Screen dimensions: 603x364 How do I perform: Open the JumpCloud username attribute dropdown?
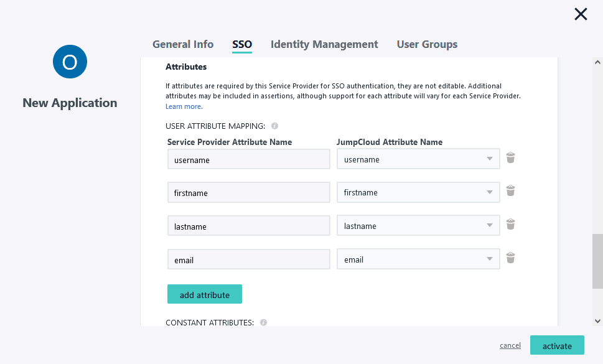(418, 159)
